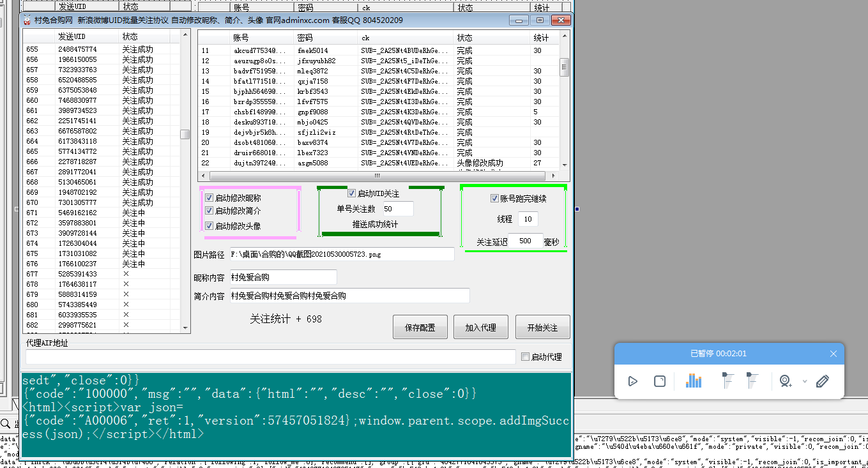Open the pencil annotation tool
The height and width of the screenshot is (468, 868).
[x=823, y=381]
